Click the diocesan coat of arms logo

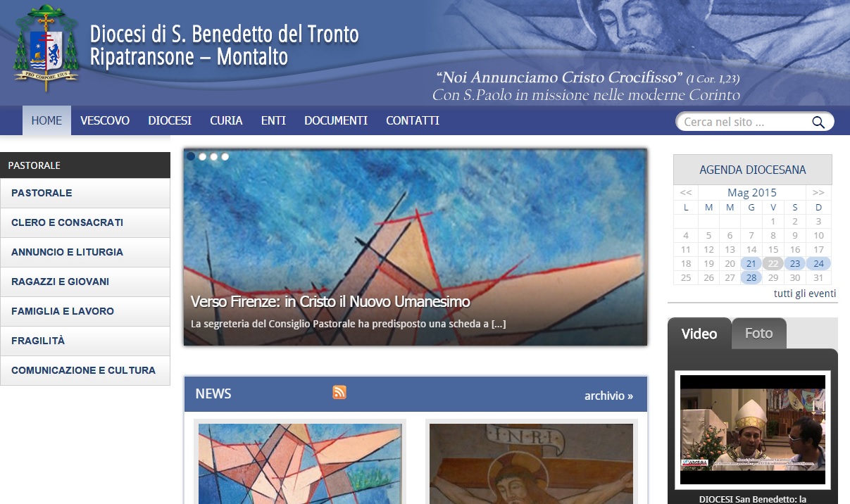point(46,48)
